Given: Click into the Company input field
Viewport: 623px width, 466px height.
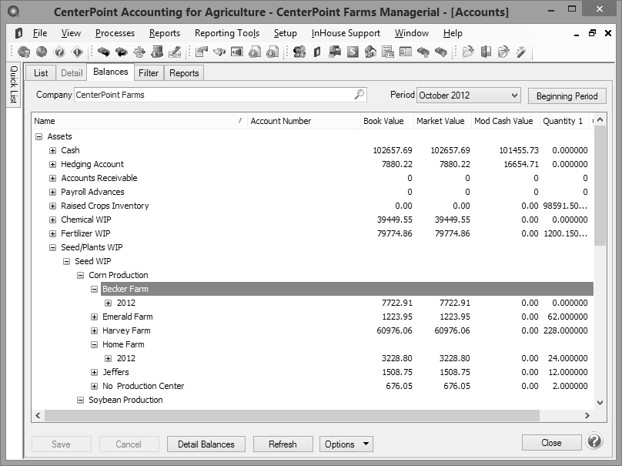Looking at the screenshot, I should [220, 95].
